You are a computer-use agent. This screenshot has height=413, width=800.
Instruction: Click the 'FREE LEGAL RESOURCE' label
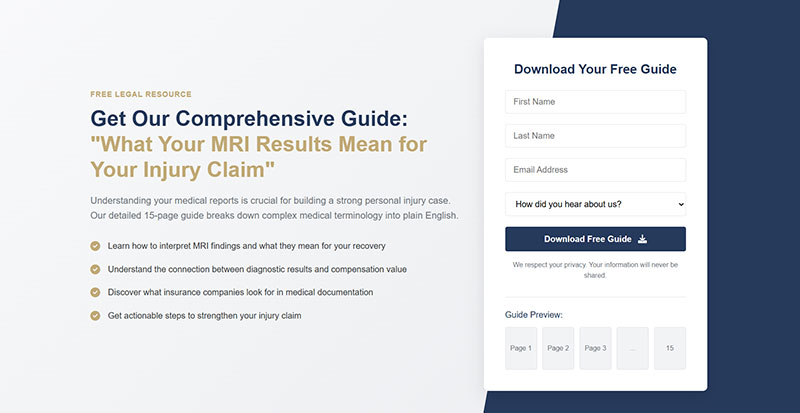click(141, 94)
